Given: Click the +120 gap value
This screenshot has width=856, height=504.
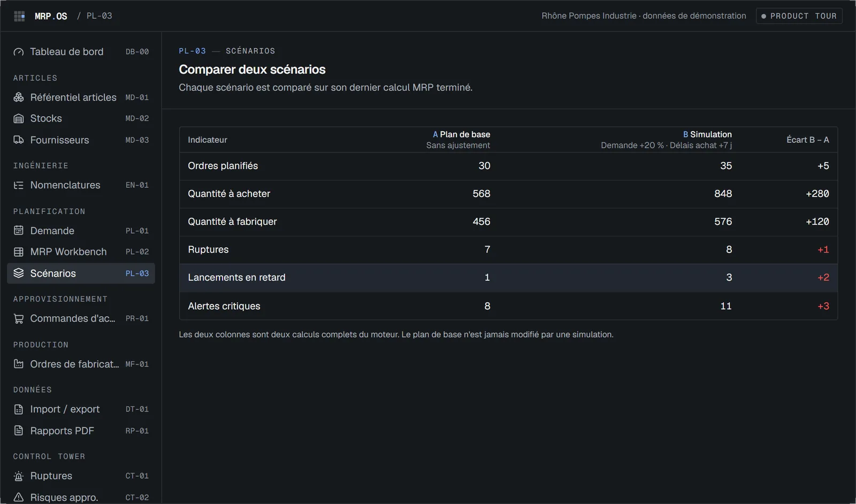Looking at the screenshot, I should (x=817, y=222).
